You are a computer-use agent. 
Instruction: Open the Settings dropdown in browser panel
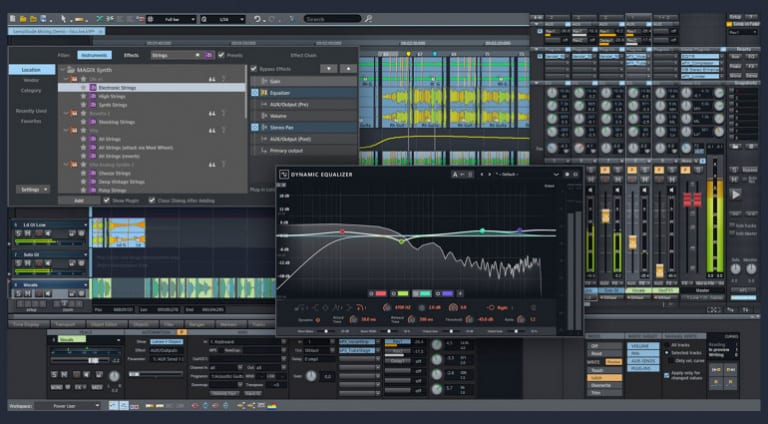click(x=32, y=188)
